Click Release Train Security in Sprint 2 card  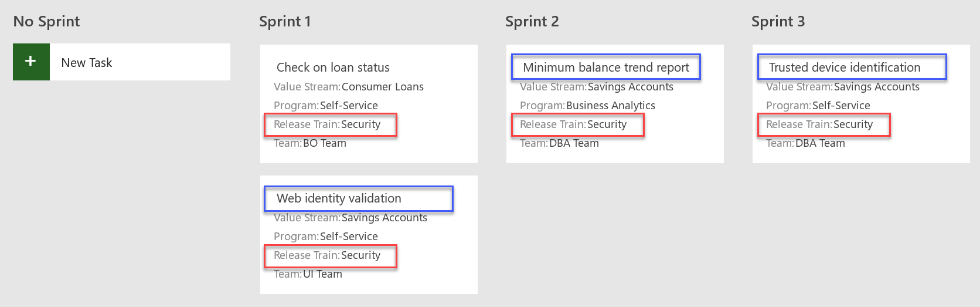(x=573, y=124)
